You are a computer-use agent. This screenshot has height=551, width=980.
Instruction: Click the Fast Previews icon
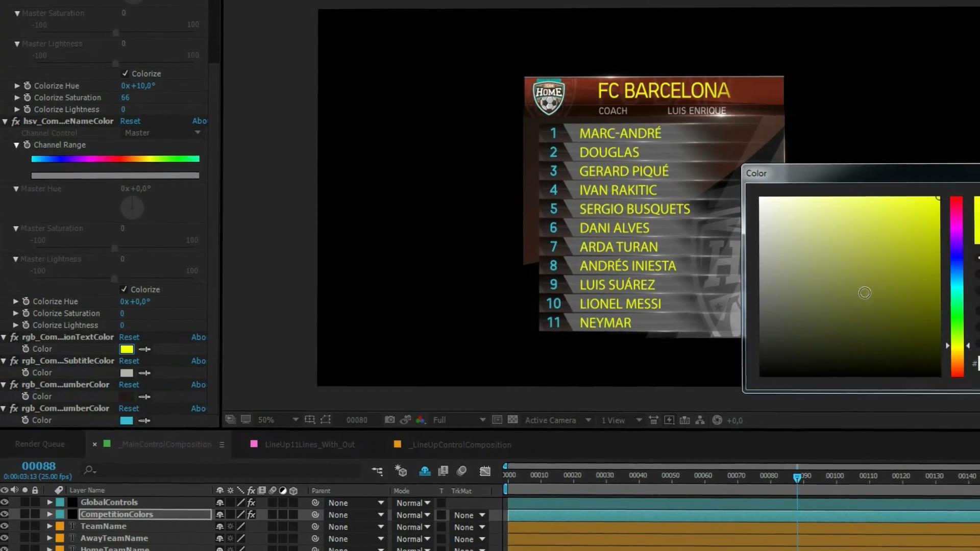[x=669, y=420]
